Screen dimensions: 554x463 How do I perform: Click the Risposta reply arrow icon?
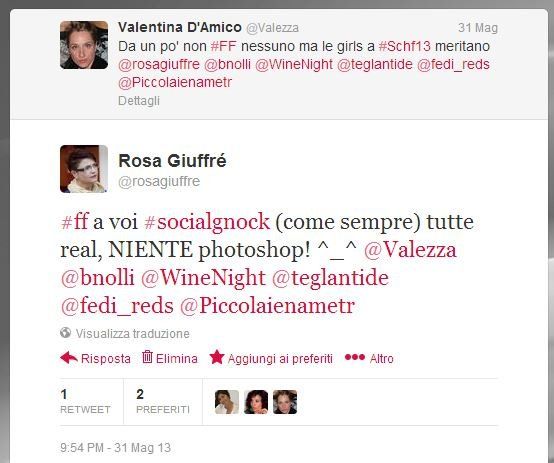(69, 358)
